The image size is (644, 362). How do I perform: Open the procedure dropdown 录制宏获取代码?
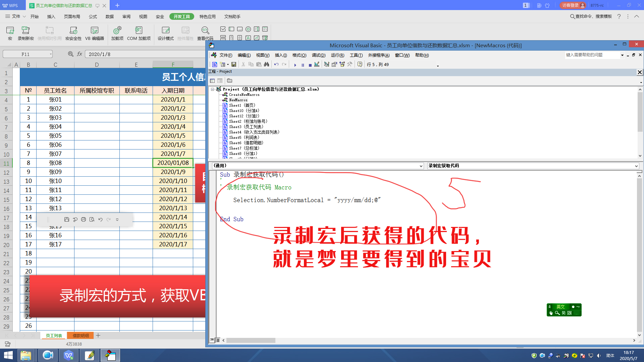point(636,166)
